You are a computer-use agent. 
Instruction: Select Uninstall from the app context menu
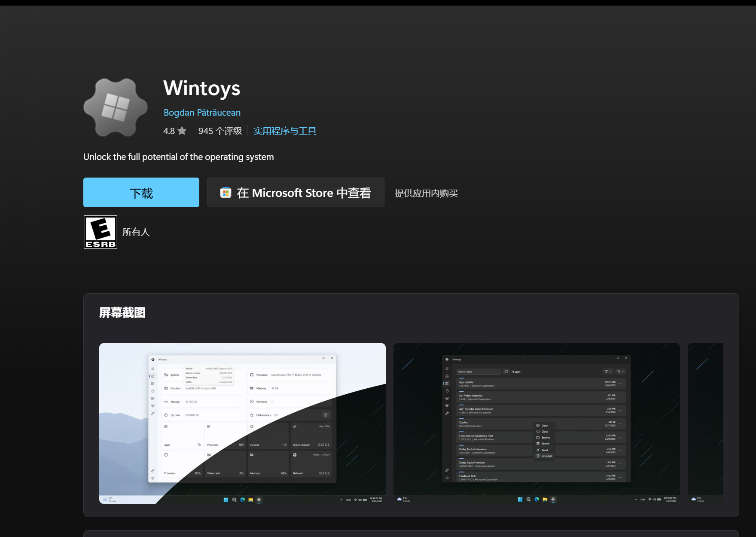pyautogui.click(x=546, y=456)
